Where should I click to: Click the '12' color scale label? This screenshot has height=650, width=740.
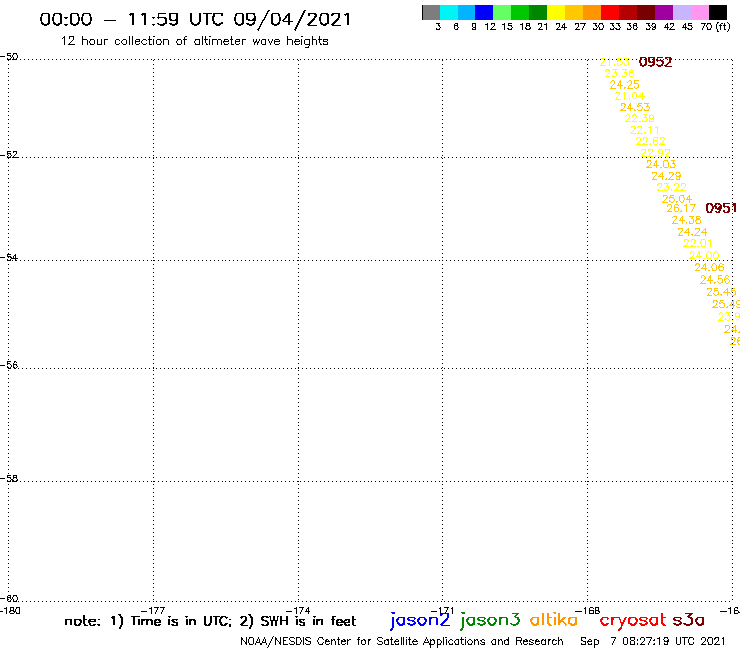point(490,27)
